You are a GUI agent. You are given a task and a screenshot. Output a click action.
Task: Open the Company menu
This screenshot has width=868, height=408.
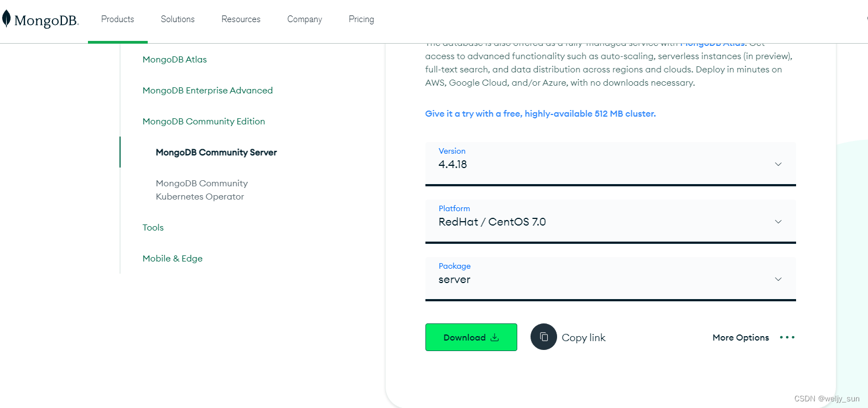[x=304, y=19]
